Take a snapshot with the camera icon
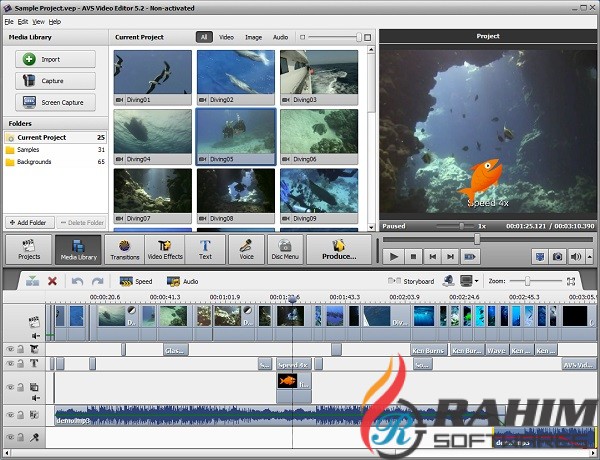The width and height of the screenshot is (600, 460). [x=556, y=257]
